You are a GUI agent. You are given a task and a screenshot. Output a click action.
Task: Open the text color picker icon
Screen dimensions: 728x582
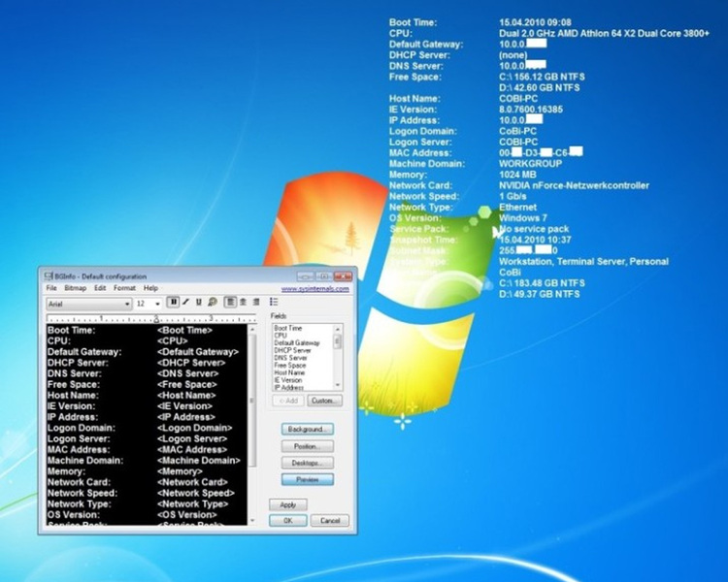[213, 303]
